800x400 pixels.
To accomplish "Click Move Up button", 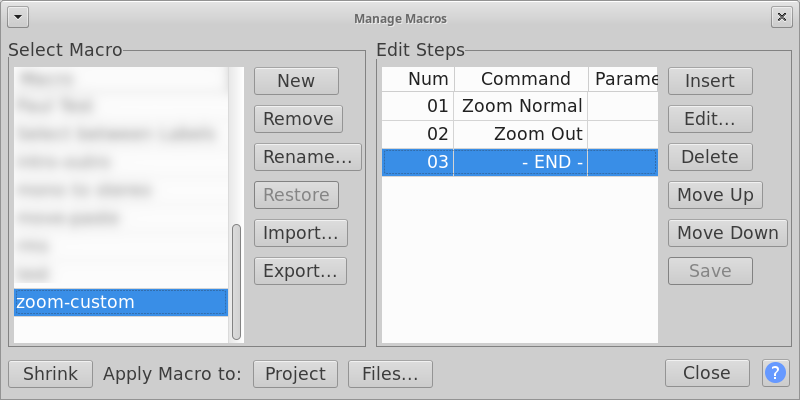I will pos(715,195).
